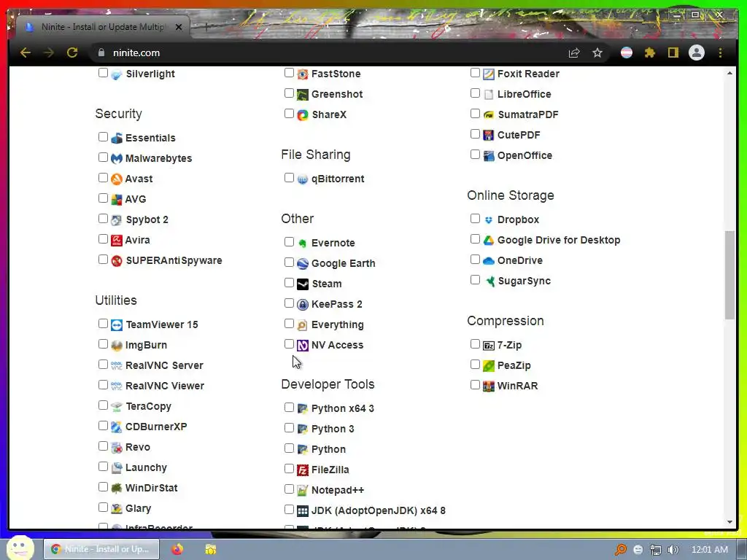Click the KeePass 2 lock icon

[x=303, y=304]
